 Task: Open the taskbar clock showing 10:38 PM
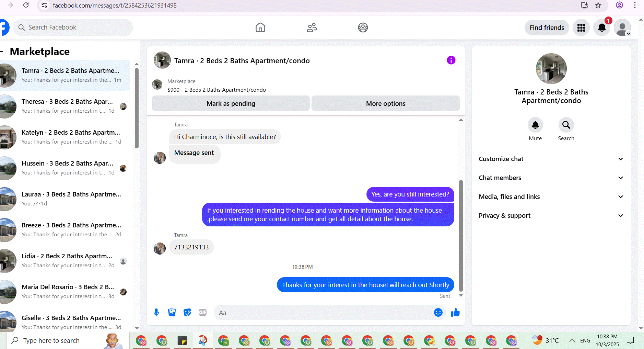coord(607,340)
